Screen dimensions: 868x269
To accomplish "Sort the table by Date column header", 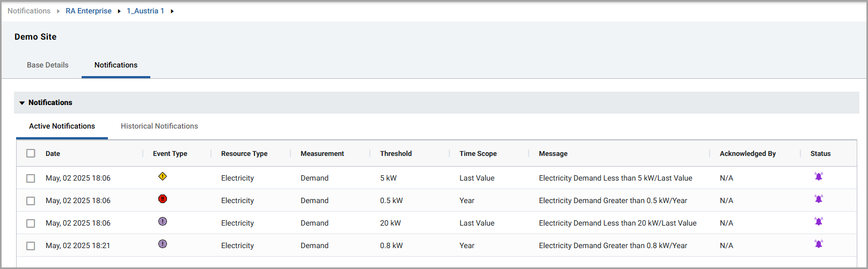I will [53, 154].
